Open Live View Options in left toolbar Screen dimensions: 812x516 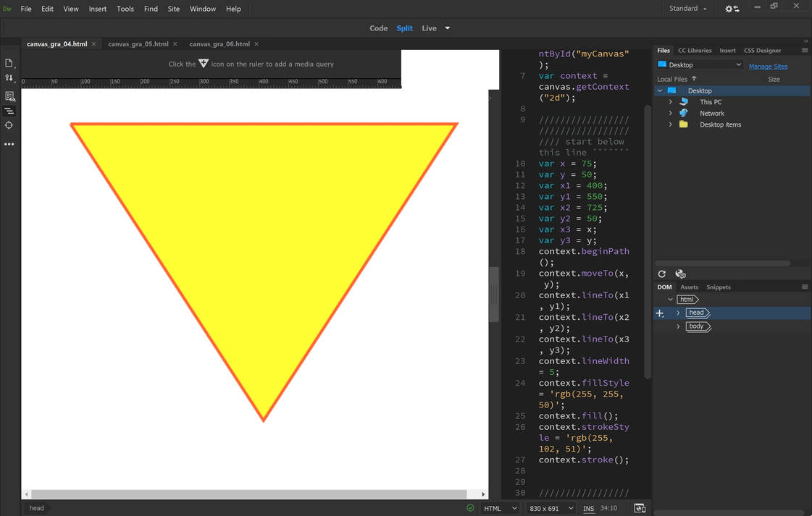(x=9, y=96)
